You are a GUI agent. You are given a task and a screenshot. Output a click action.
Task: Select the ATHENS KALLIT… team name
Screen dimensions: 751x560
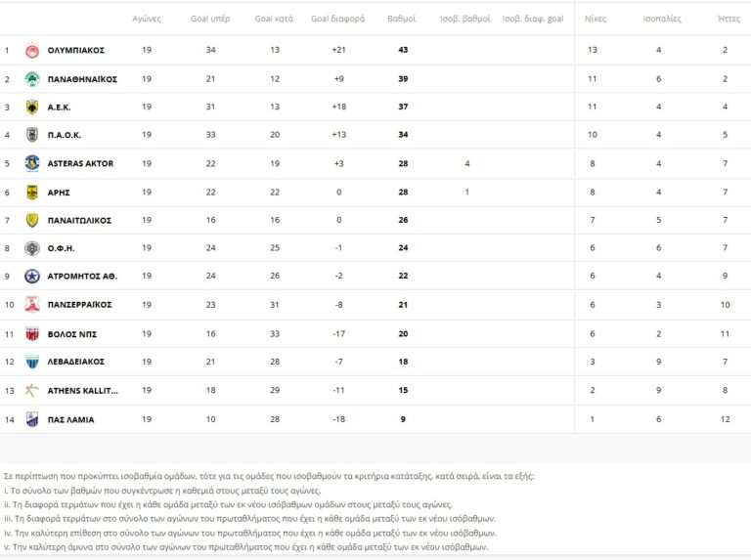click(x=82, y=390)
